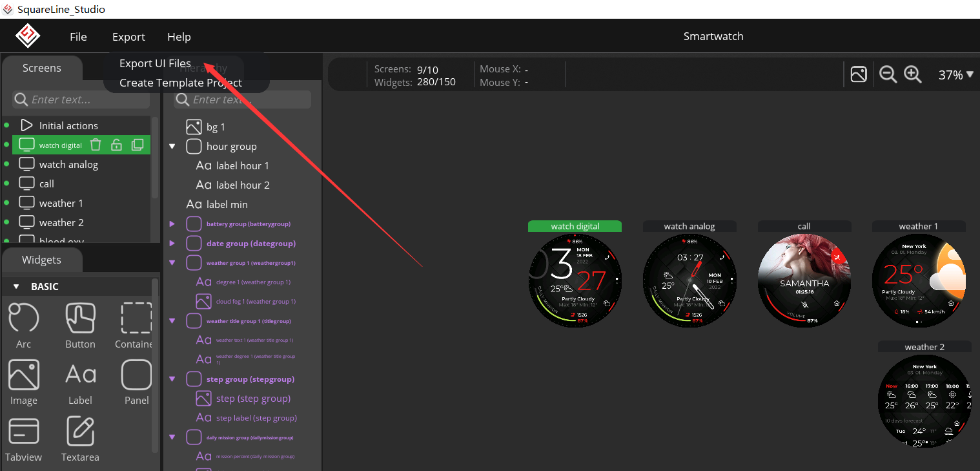Click the weather 2 preview on canvas

click(924, 401)
